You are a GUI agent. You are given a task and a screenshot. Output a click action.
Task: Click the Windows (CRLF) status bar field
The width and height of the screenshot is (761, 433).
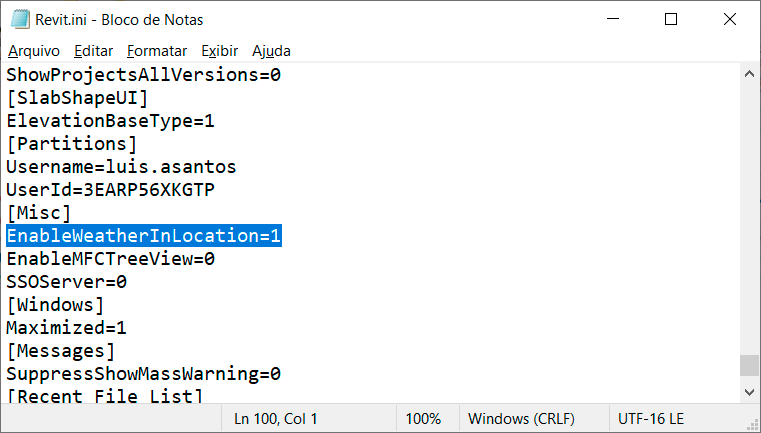pos(513,419)
